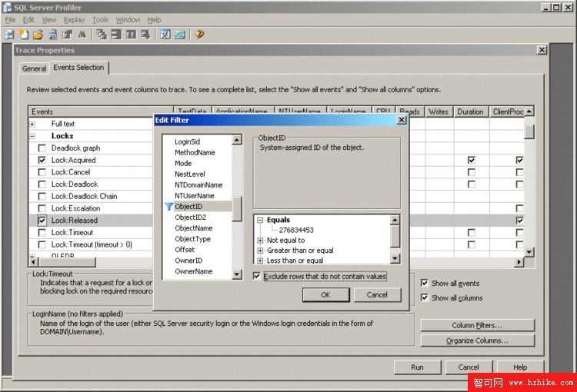Click the blue funnel icon beside ObjectID
This screenshot has height=392, width=577.
click(168, 207)
